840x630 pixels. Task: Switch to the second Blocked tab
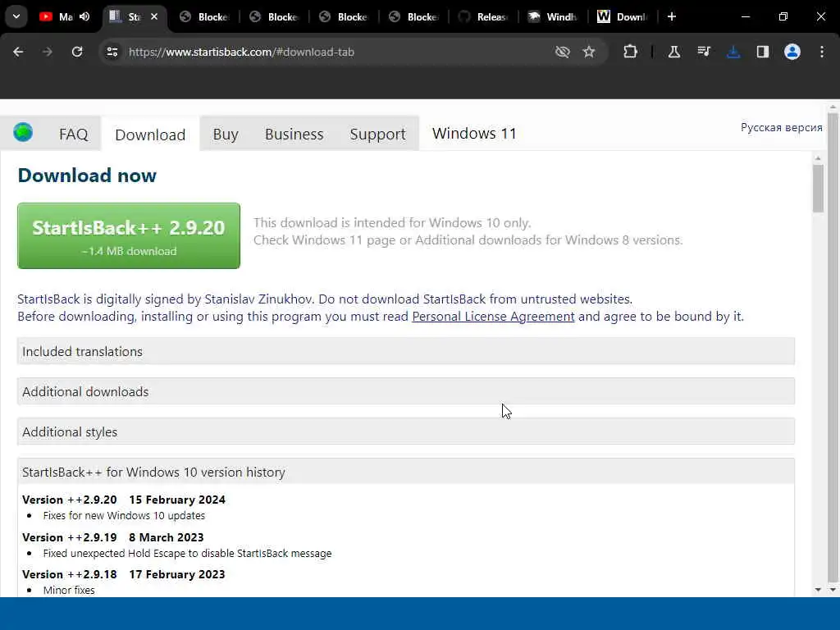(x=274, y=16)
